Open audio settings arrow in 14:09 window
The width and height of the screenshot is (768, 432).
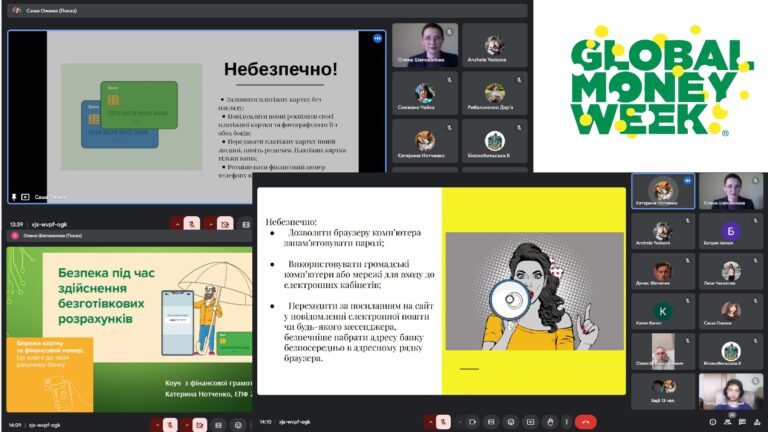coord(157,425)
